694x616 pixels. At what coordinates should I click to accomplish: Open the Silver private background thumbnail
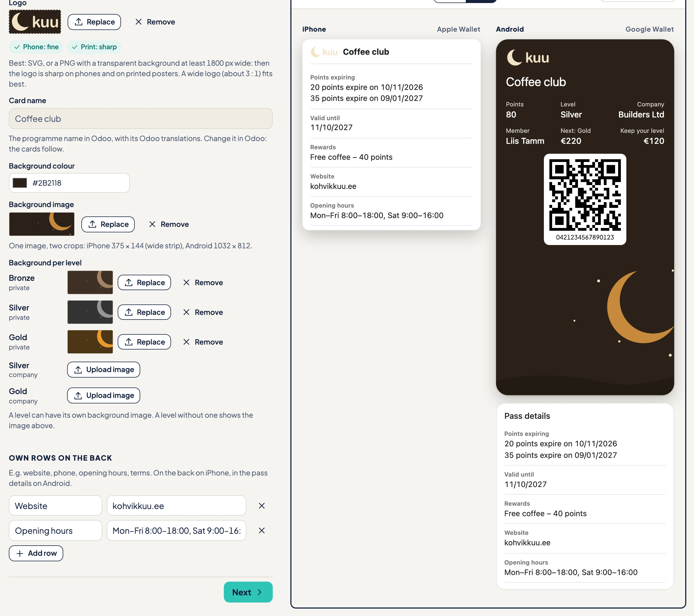pos(90,312)
